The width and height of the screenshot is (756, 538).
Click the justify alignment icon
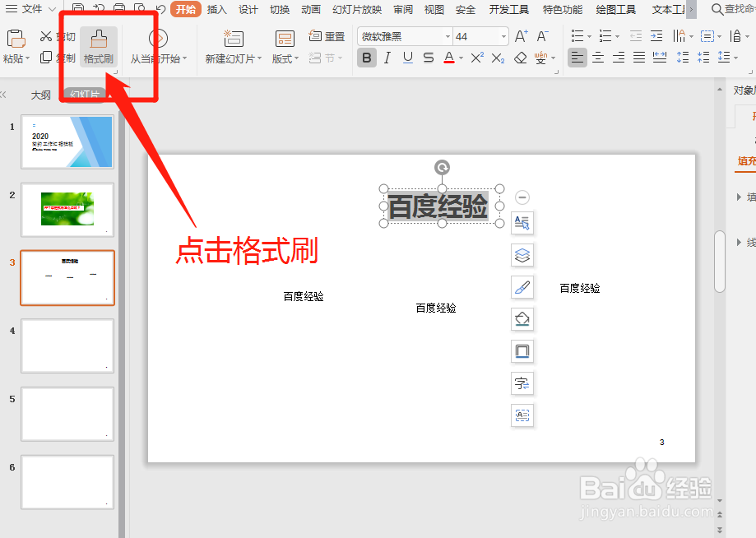[x=639, y=58]
